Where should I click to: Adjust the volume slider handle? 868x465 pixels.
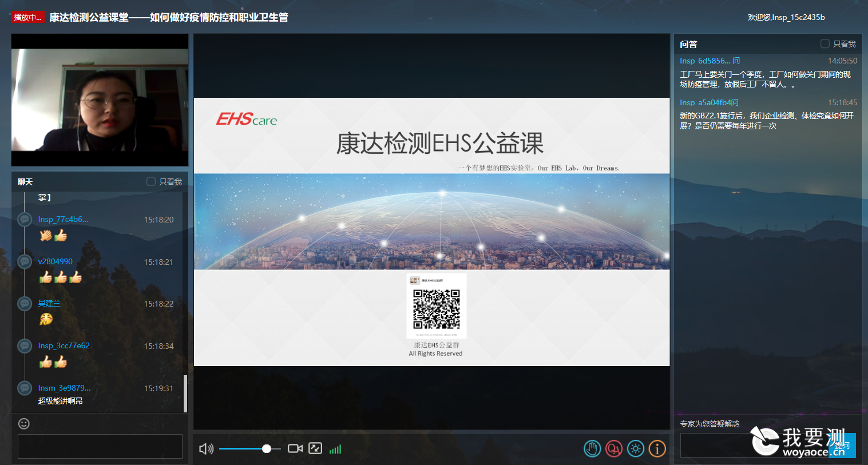pyautogui.click(x=267, y=449)
